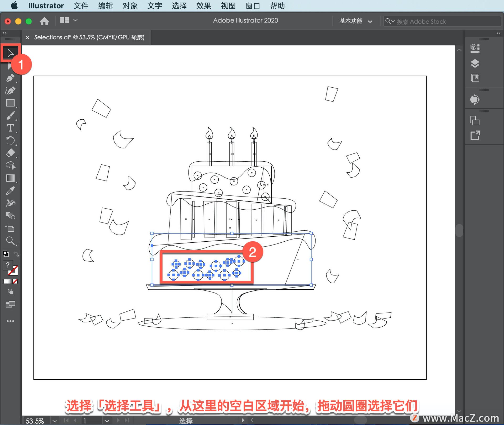
Task: Open the 编辑 menu
Action: 106,6
